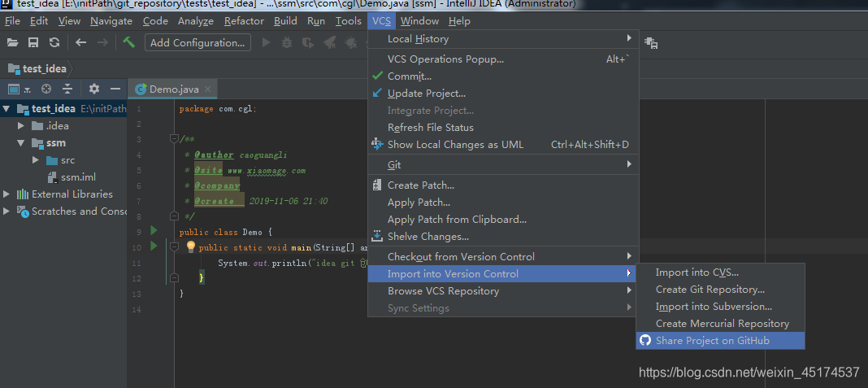Click the locate target icon in Project panel
Image resolution: width=868 pixels, height=388 pixels.
point(46,89)
